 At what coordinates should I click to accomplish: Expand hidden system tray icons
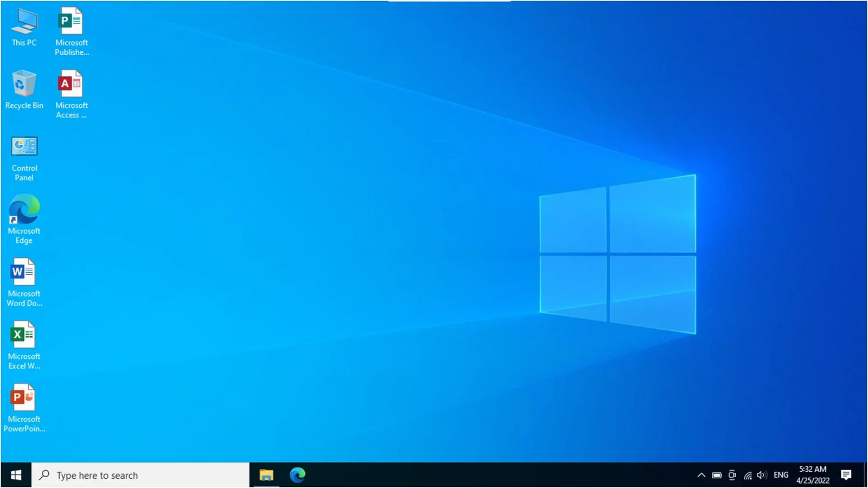point(701,475)
